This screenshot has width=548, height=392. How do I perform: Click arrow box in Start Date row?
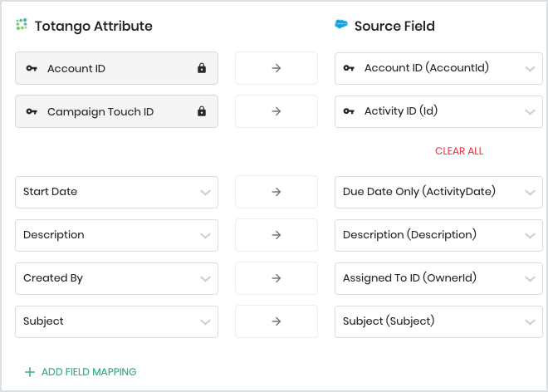276,192
